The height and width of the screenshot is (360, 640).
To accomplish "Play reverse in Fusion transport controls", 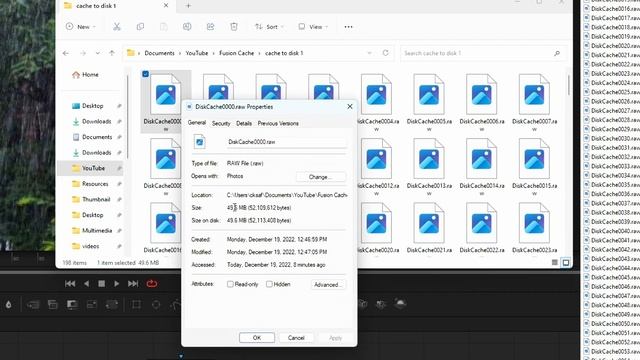I will (x=86, y=284).
